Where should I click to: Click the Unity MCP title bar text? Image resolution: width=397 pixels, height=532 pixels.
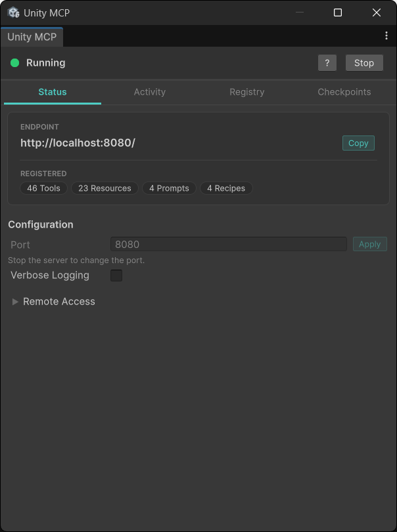47,13
